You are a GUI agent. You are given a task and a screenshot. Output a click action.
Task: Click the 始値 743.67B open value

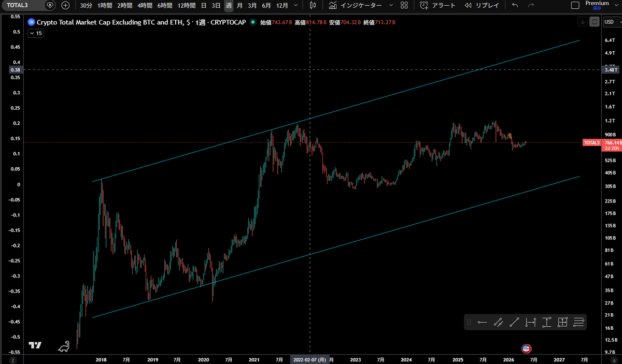coord(275,22)
